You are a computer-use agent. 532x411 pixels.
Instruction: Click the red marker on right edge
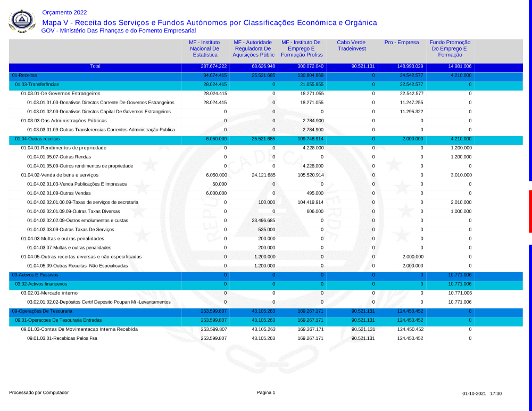coord(530,211)
